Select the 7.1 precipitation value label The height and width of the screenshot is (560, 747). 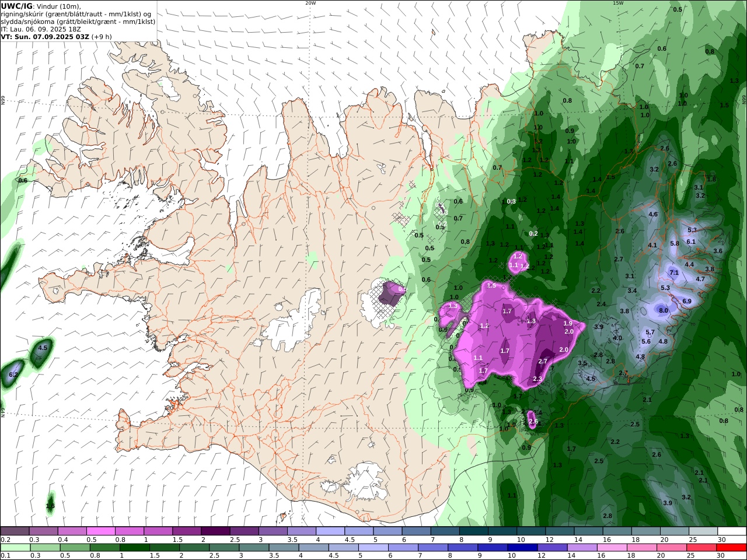674,272
